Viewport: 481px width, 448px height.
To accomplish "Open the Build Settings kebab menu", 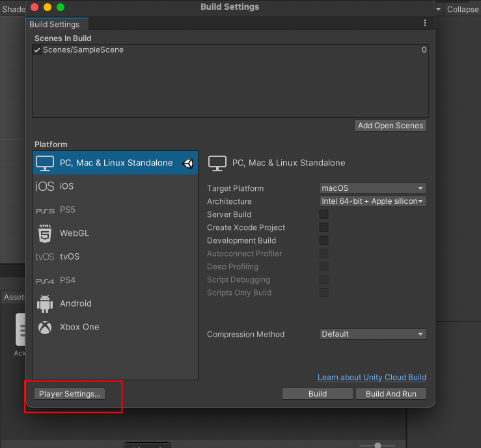I will (x=425, y=23).
